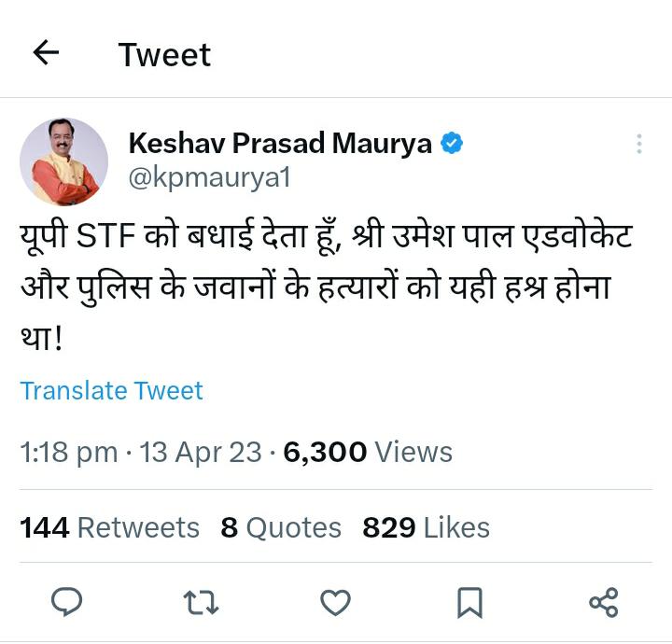View the 8 Quotes list
Screen dimensions: 672x644
pos(281,527)
